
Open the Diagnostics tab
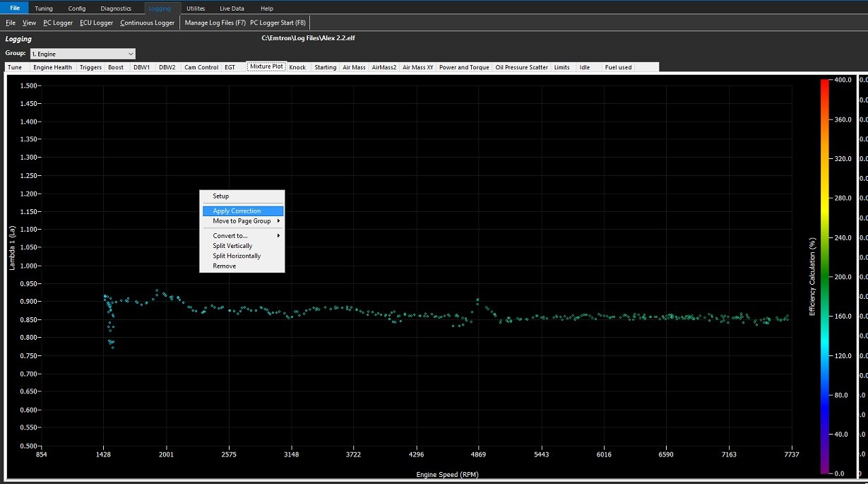coord(116,8)
